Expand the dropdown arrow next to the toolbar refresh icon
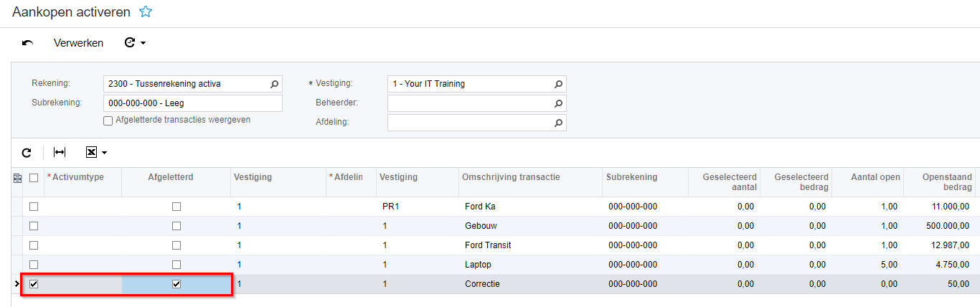The image size is (980, 307). (x=143, y=43)
